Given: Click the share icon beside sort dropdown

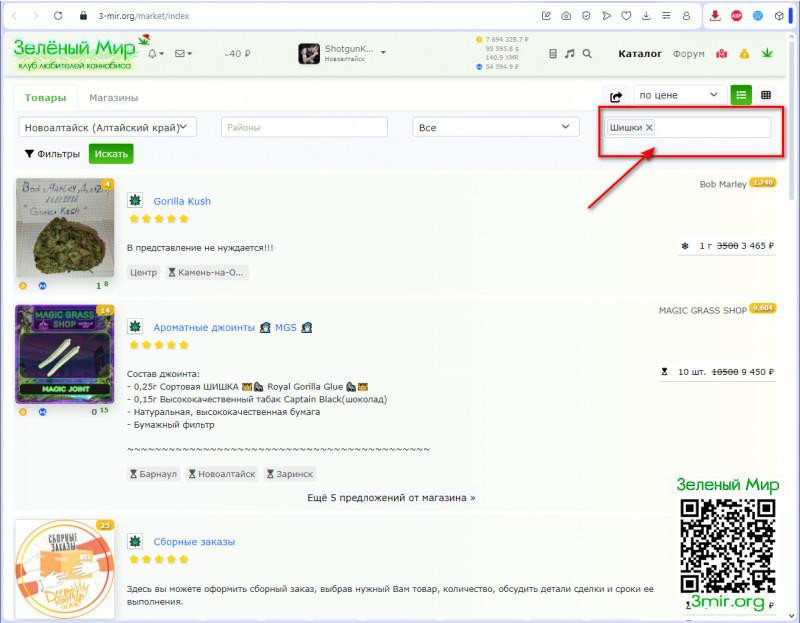Looking at the screenshot, I should pyautogui.click(x=616, y=96).
